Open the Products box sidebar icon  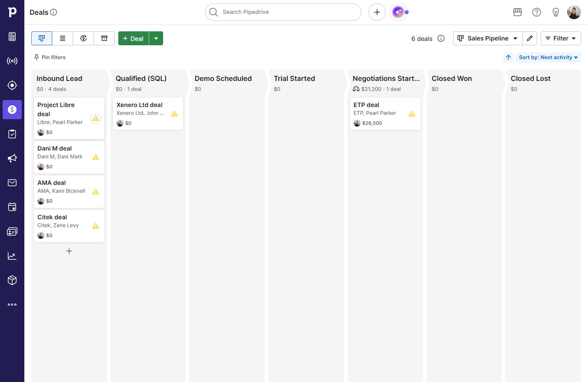tap(12, 280)
